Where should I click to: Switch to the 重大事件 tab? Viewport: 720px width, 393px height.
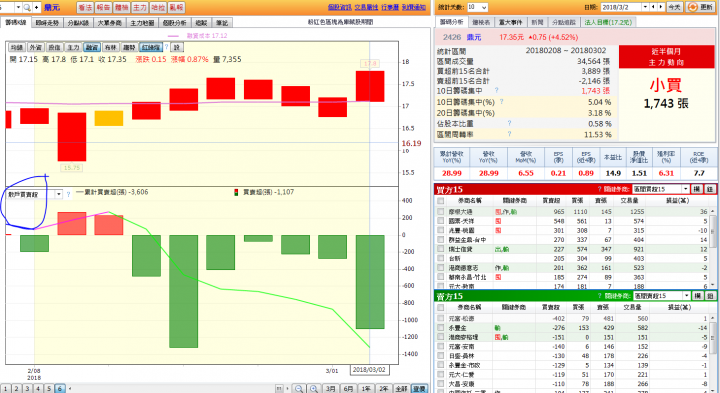tap(510, 22)
